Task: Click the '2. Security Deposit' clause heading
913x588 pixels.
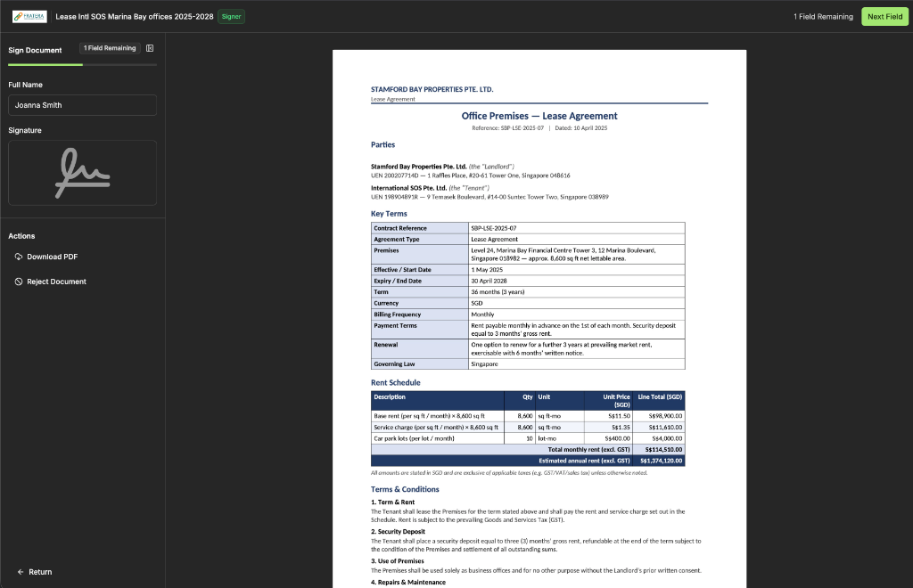Action: [x=398, y=532]
